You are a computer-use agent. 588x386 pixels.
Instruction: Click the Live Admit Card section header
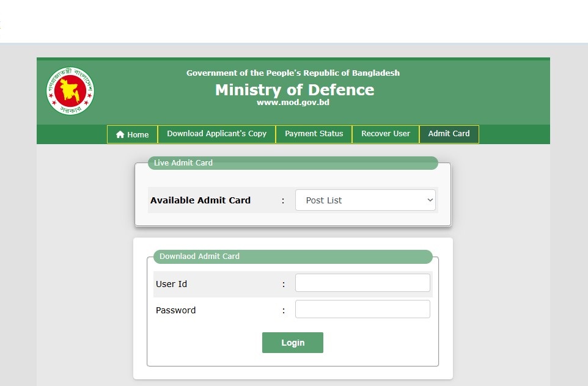click(x=183, y=163)
